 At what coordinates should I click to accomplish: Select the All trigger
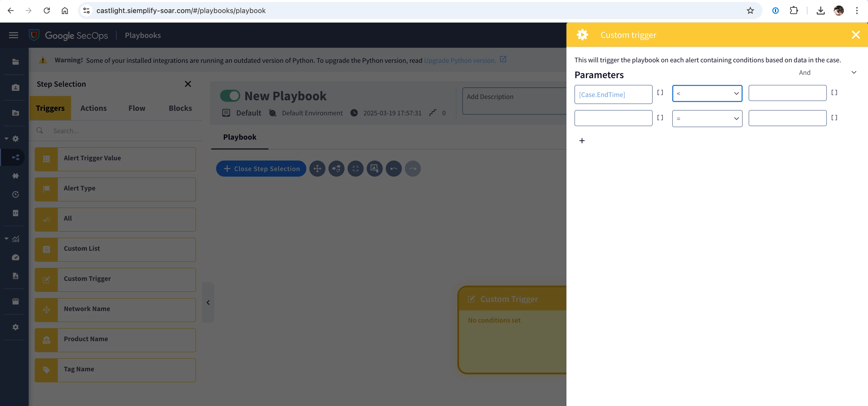[115, 220]
